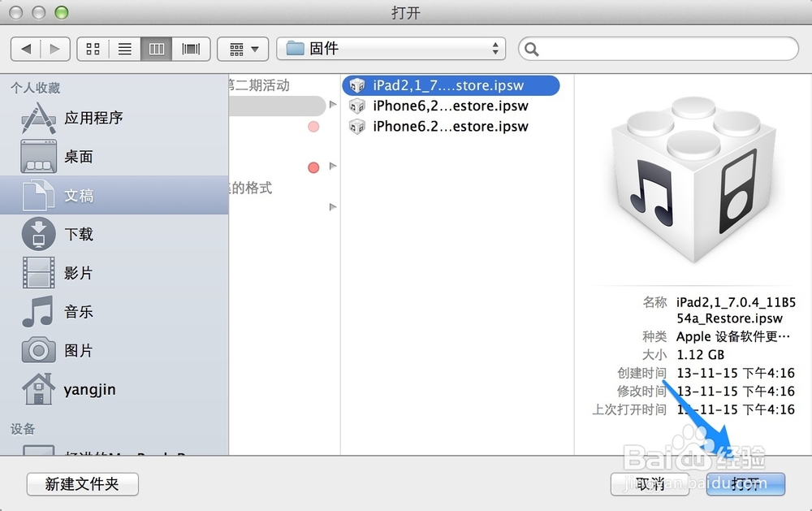The image size is (812, 511).
Task: Switch to icon view layout
Action: [93, 49]
